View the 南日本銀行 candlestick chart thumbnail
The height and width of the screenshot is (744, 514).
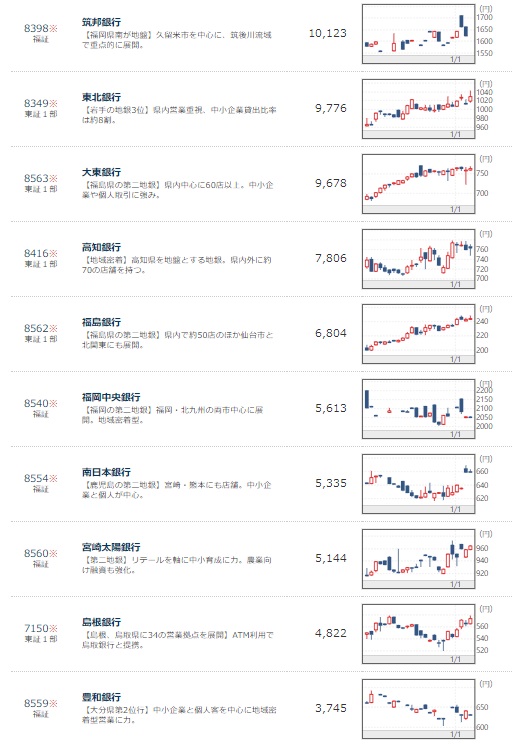point(419,484)
